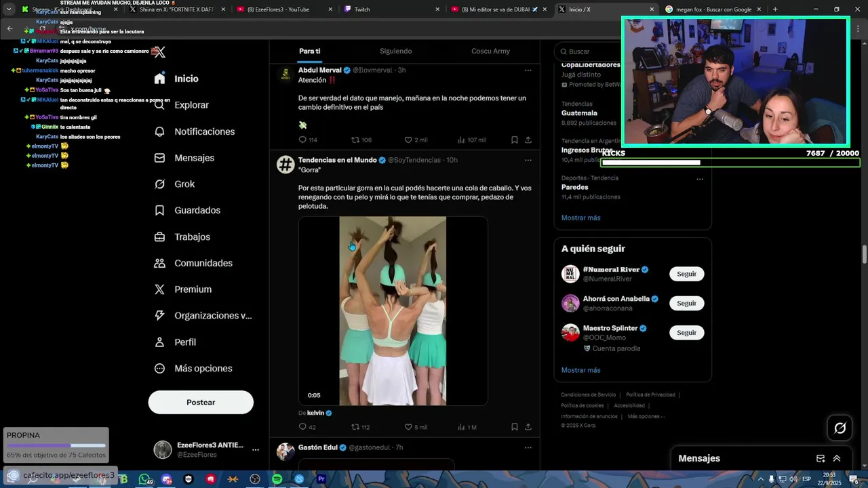868x488 pixels.
Task: Bookmark Tendencias en el Mundo post
Action: pos(514,427)
